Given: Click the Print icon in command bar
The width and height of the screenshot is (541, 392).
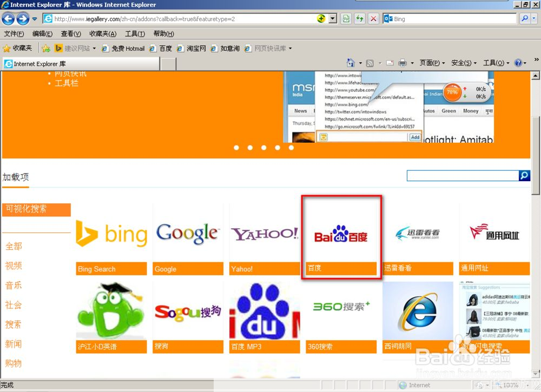Looking at the screenshot, I should click(403, 63).
